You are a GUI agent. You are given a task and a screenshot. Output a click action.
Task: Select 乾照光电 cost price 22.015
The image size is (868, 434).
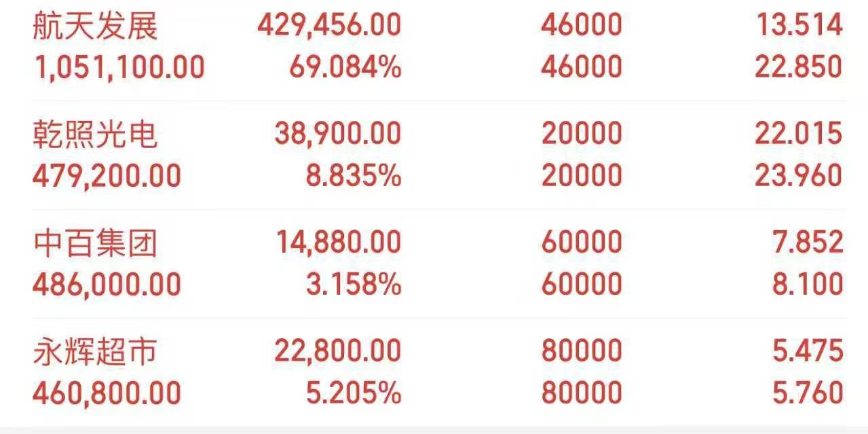(798, 134)
